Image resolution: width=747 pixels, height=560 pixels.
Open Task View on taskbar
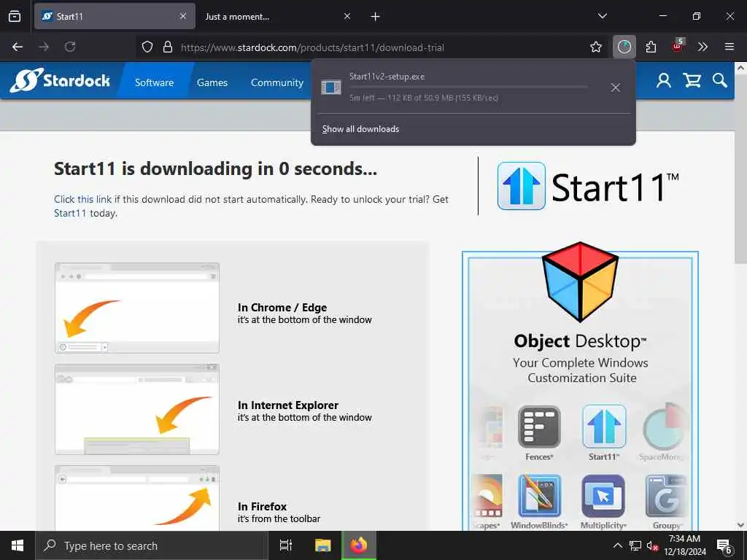click(286, 545)
